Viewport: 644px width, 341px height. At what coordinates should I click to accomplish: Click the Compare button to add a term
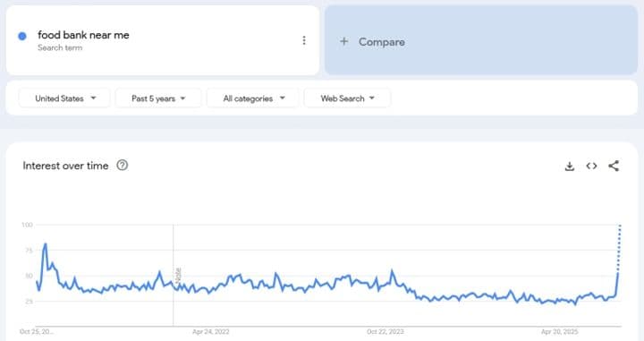[x=481, y=40]
